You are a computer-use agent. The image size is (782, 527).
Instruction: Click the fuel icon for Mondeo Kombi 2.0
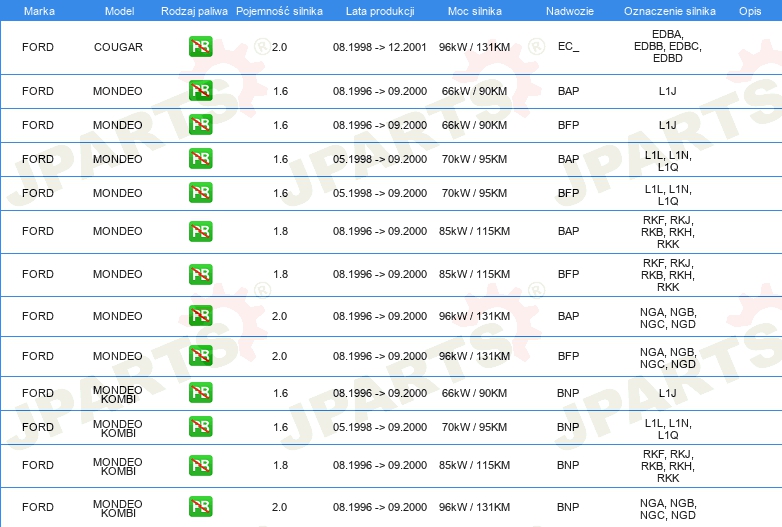200,507
